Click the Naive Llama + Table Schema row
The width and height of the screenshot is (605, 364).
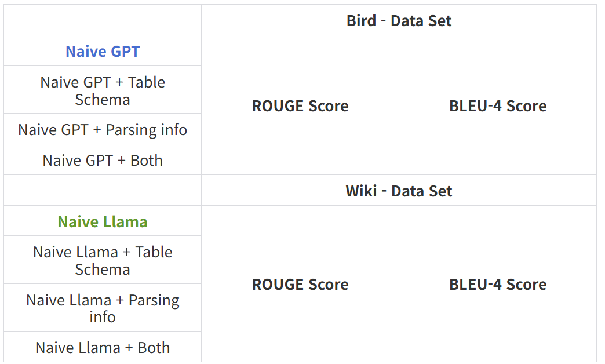point(103,260)
